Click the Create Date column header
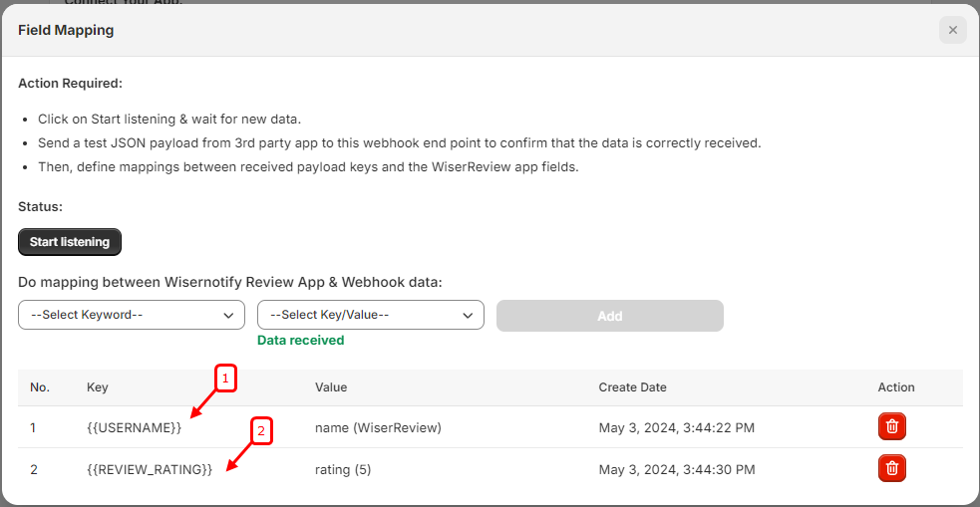 tap(632, 387)
